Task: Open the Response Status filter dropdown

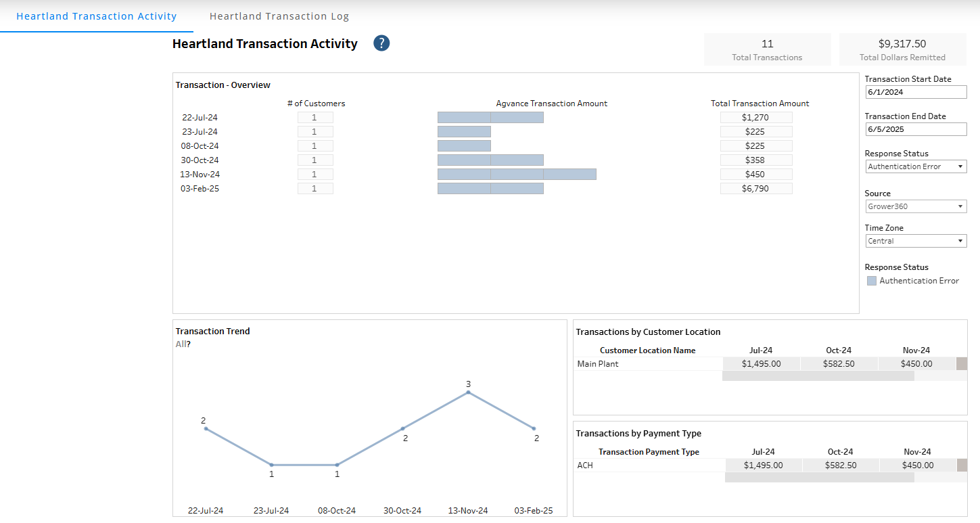Action: [x=916, y=166]
